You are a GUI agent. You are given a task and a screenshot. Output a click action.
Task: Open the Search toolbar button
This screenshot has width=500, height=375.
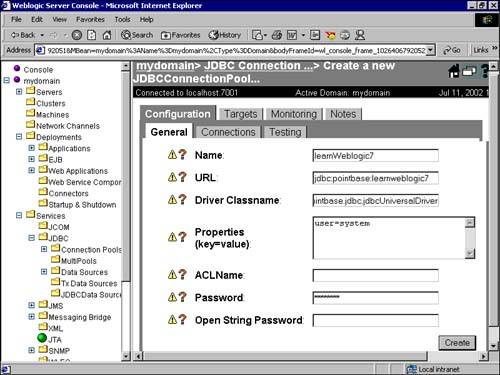click(x=137, y=35)
